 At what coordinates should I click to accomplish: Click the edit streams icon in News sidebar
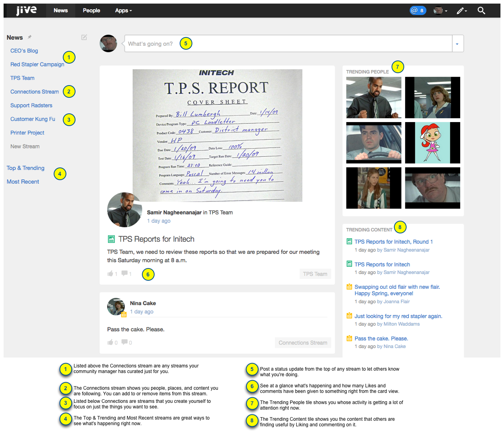click(84, 37)
